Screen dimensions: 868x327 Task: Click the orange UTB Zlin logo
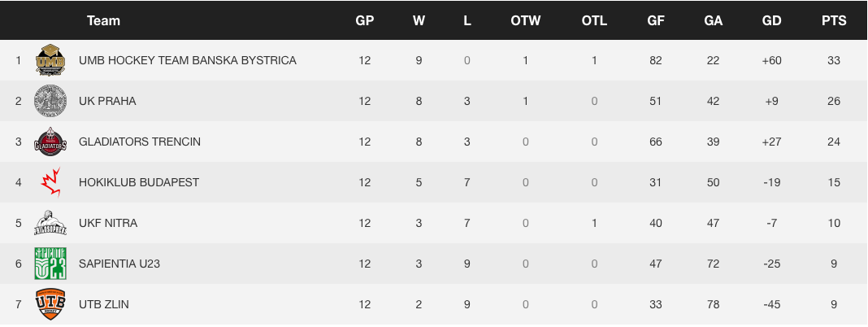50,304
